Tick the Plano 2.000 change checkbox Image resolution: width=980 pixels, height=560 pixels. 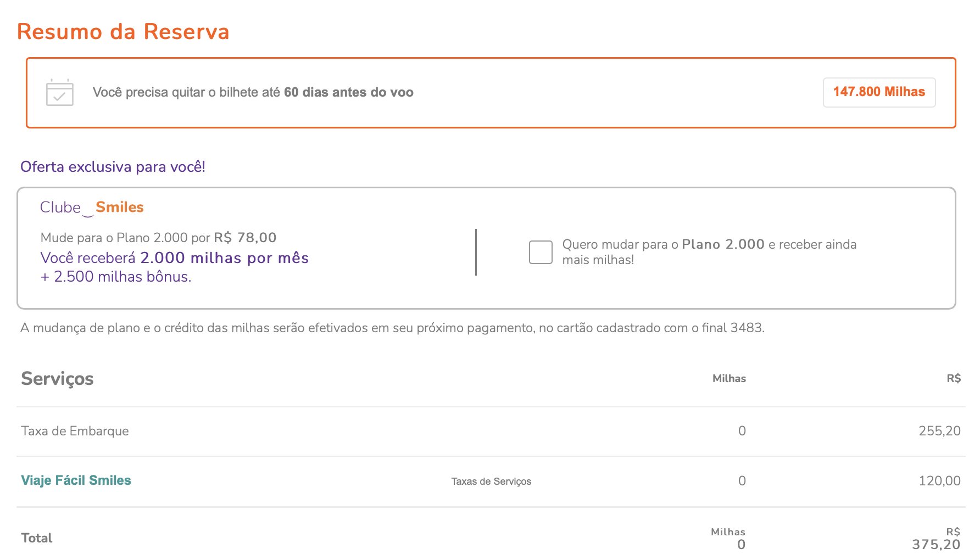[x=541, y=252]
